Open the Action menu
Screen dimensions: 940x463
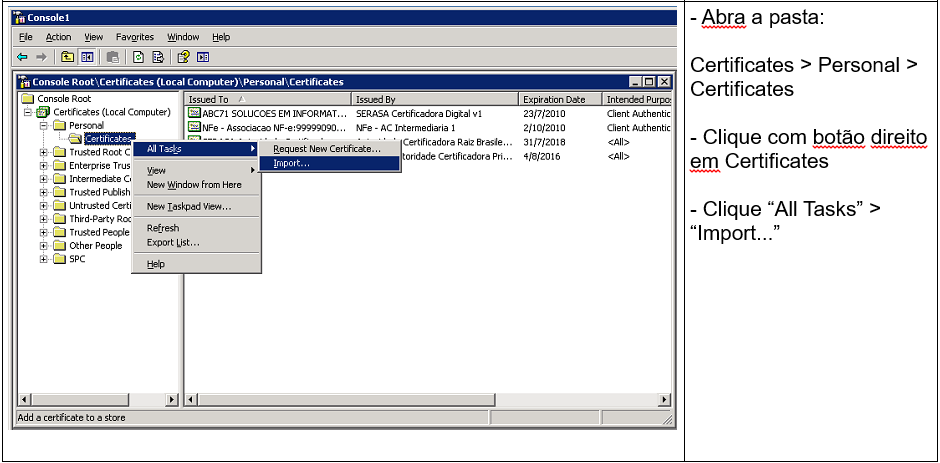coord(59,37)
